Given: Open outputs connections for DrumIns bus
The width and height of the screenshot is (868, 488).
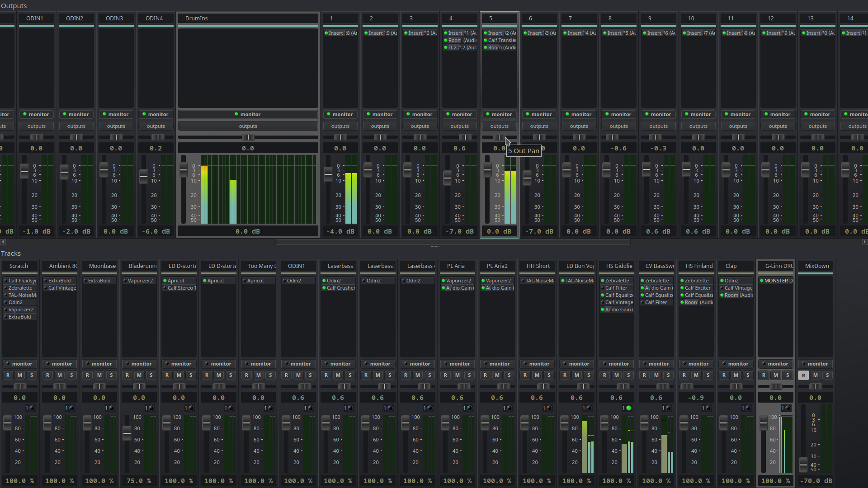Looking at the screenshot, I should click(x=248, y=126).
